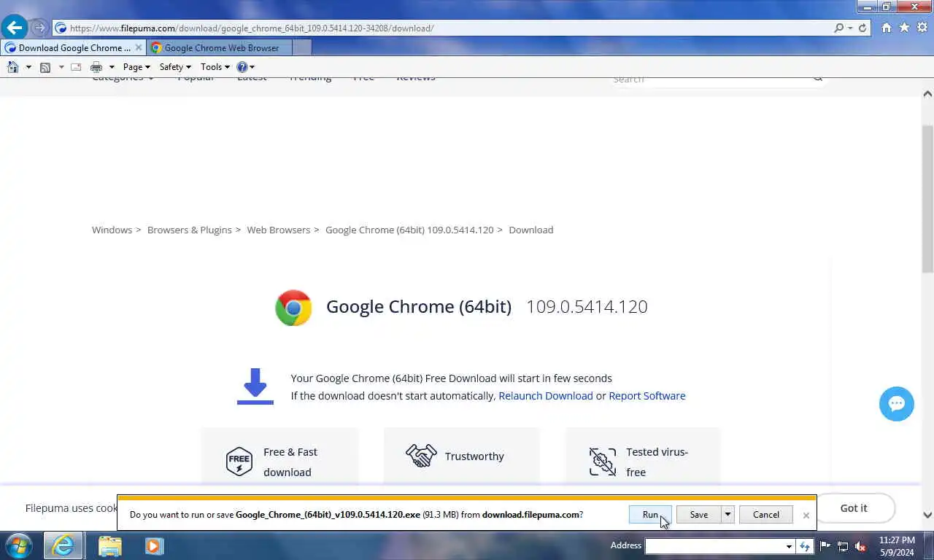Open the Browsers & Plugins breadcrumb
This screenshot has width=934, height=560.
pyautogui.click(x=190, y=230)
